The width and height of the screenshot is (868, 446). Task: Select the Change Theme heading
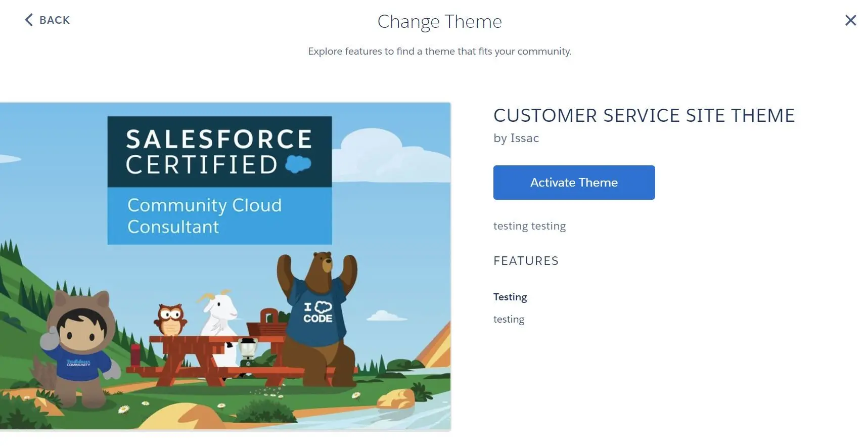coord(439,21)
